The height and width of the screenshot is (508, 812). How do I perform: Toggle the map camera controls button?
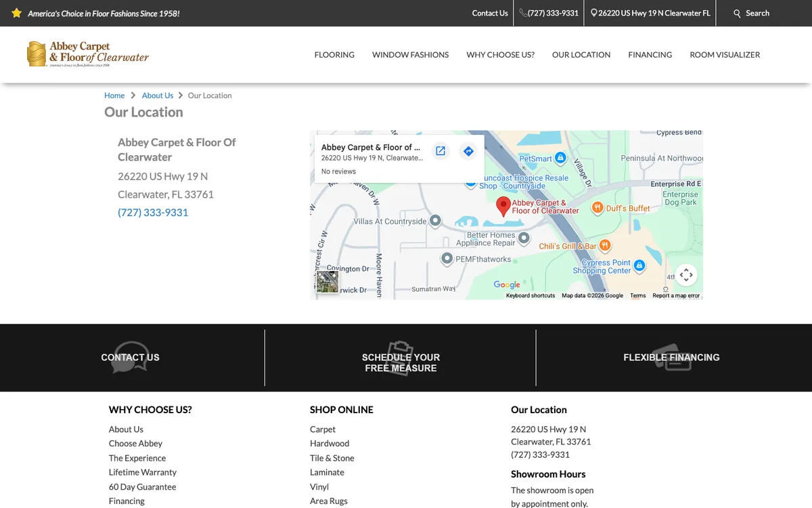click(686, 275)
